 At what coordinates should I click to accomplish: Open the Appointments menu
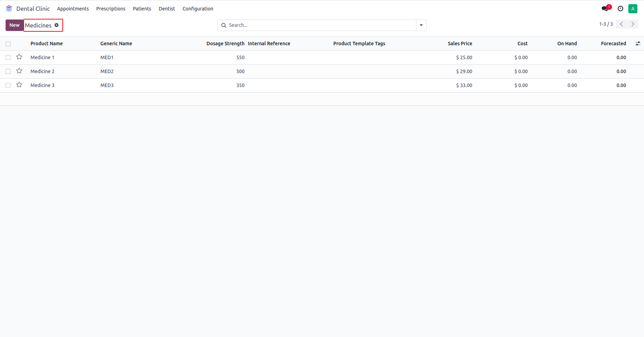[73, 9]
